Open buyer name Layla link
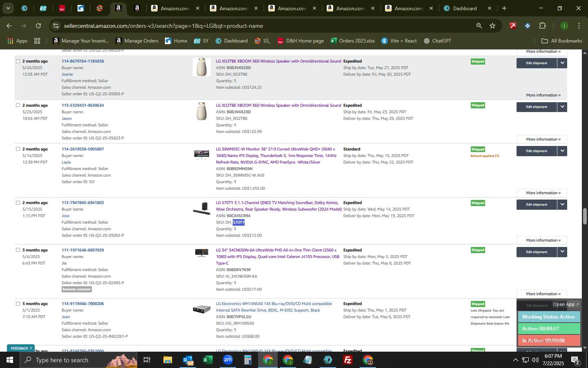The image size is (588, 368). coord(66,162)
